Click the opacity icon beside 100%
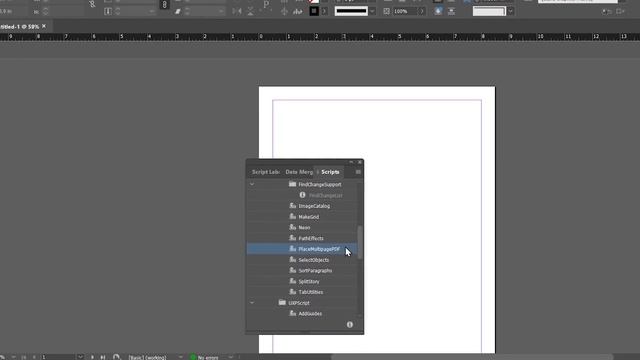 point(387,11)
